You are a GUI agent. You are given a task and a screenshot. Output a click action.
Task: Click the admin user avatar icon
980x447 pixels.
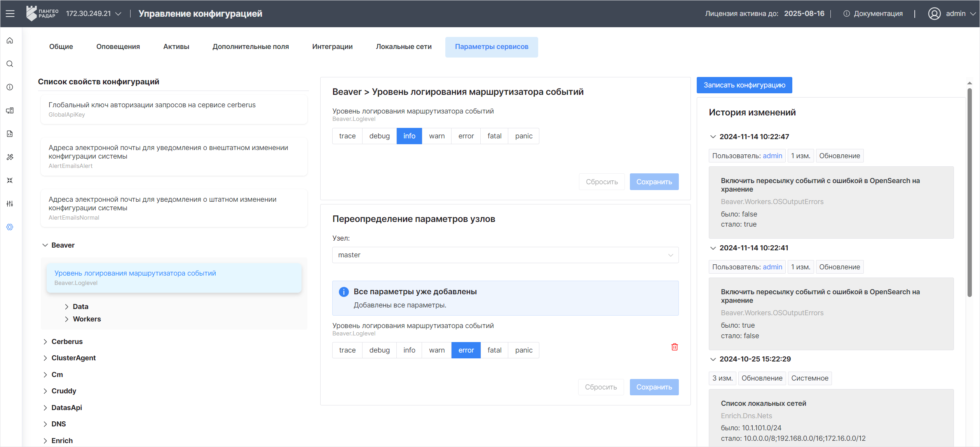coord(934,14)
